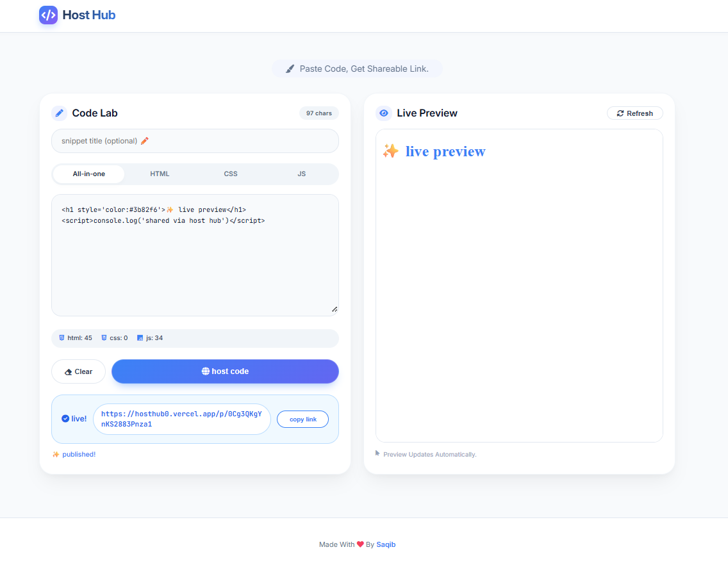Screen dimensions: 728x570
Task: Click the Live Preview eye icon
Action: click(383, 113)
